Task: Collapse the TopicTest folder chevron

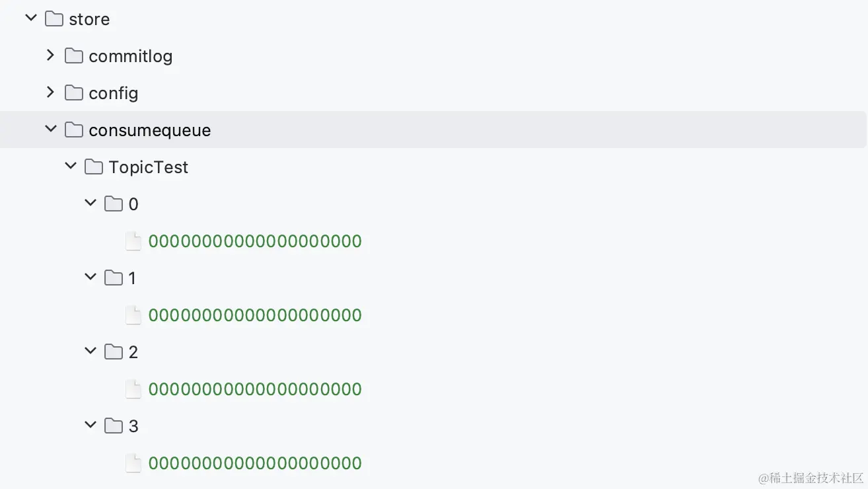Action: (71, 167)
